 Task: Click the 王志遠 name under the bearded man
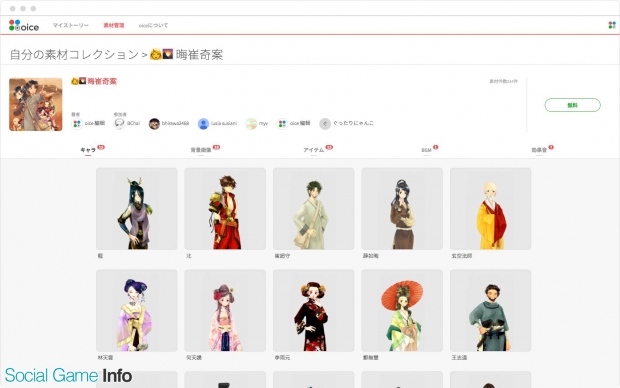459,358
